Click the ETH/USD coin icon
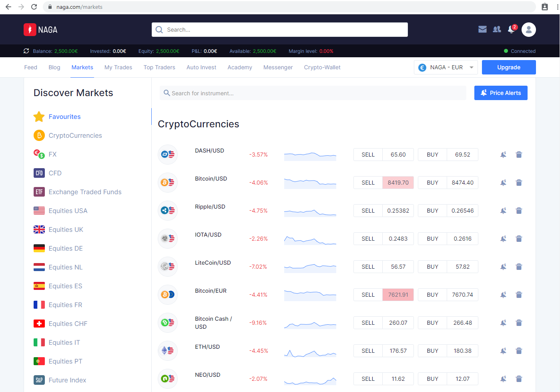This screenshot has height=392, width=560. 168,351
